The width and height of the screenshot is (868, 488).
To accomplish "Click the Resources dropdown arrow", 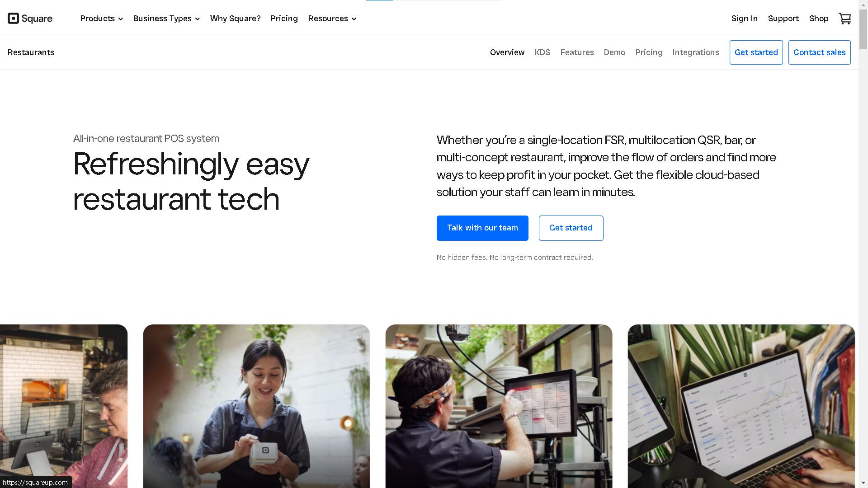I will point(354,19).
